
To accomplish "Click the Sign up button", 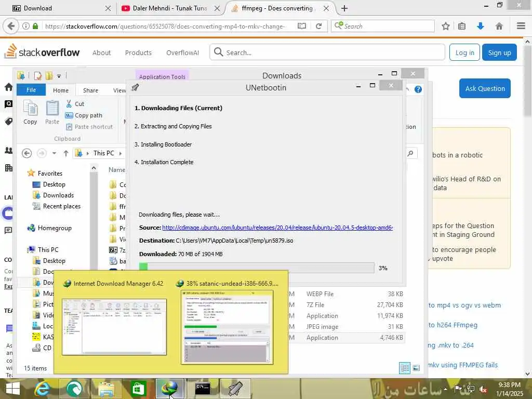I will [x=499, y=52].
